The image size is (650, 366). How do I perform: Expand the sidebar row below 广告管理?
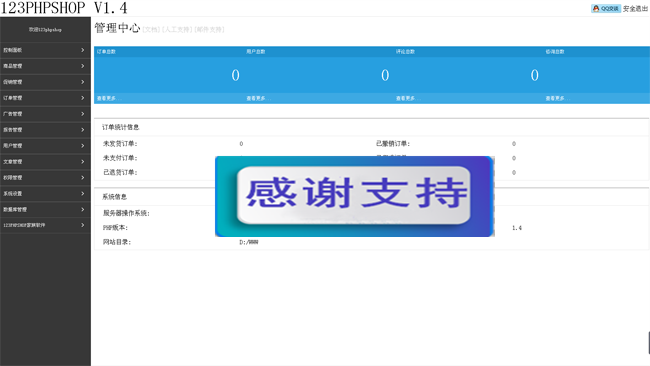(82, 130)
